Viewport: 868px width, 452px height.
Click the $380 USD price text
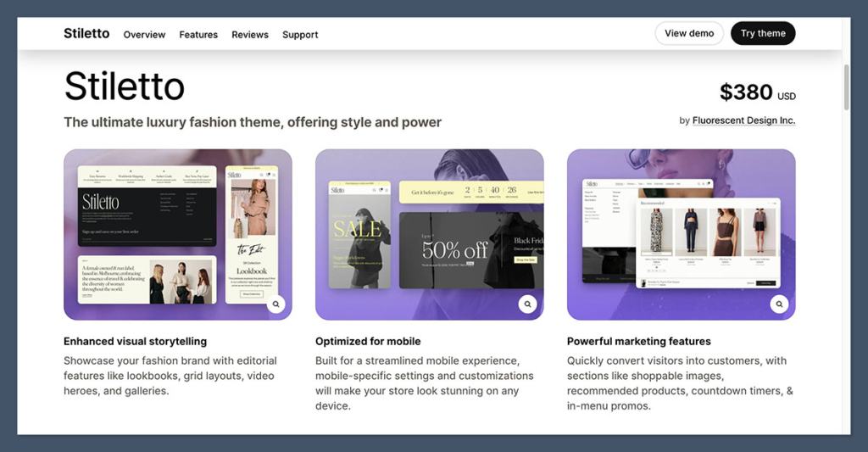[757, 92]
